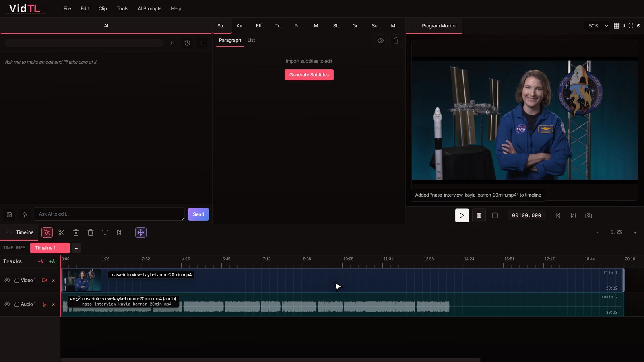644x362 pixels.
Task: Send the AI prompt
Action: click(198, 214)
